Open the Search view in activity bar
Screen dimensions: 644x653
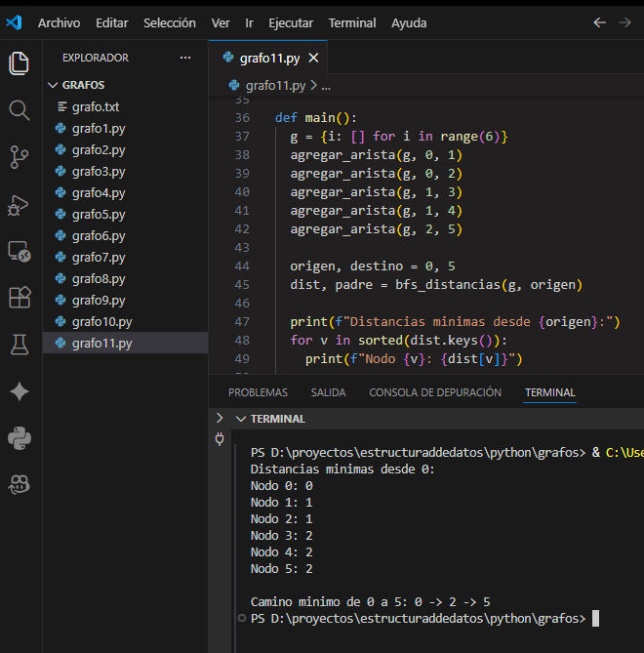point(20,109)
